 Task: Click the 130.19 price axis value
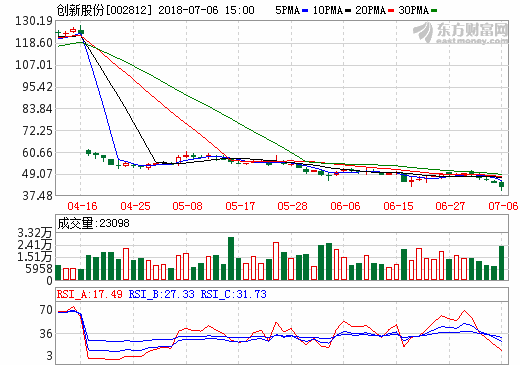click(34, 21)
